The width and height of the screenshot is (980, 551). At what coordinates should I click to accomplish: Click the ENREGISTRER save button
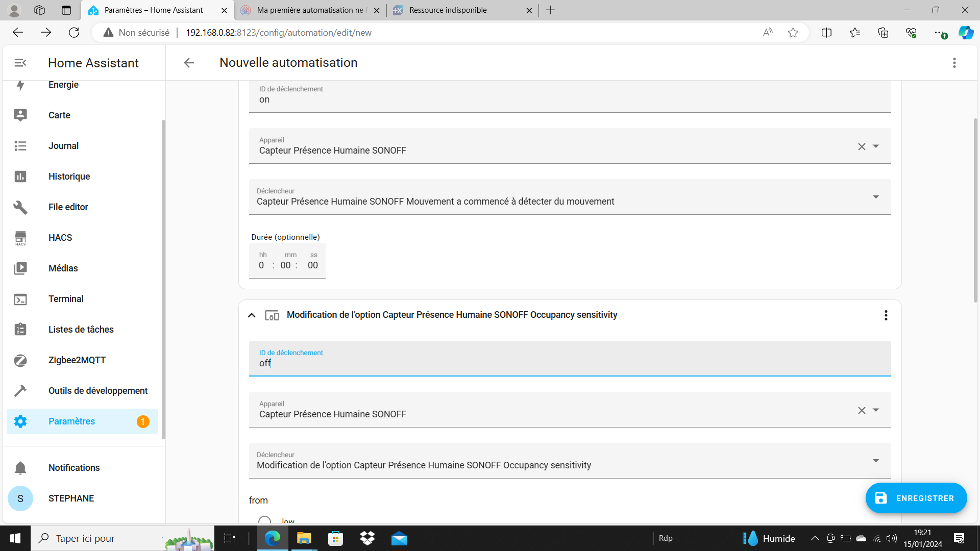click(916, 498)
